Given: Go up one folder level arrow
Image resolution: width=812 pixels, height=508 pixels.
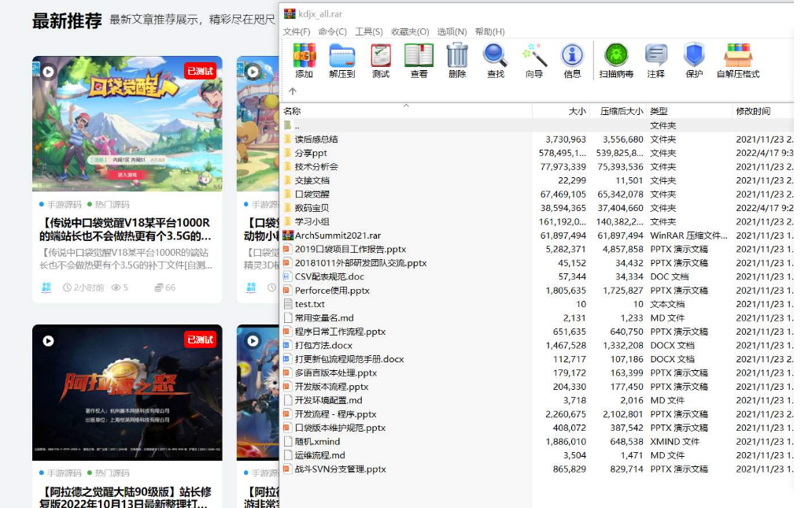Looking at the screenshot, I should tap(293, 91).
